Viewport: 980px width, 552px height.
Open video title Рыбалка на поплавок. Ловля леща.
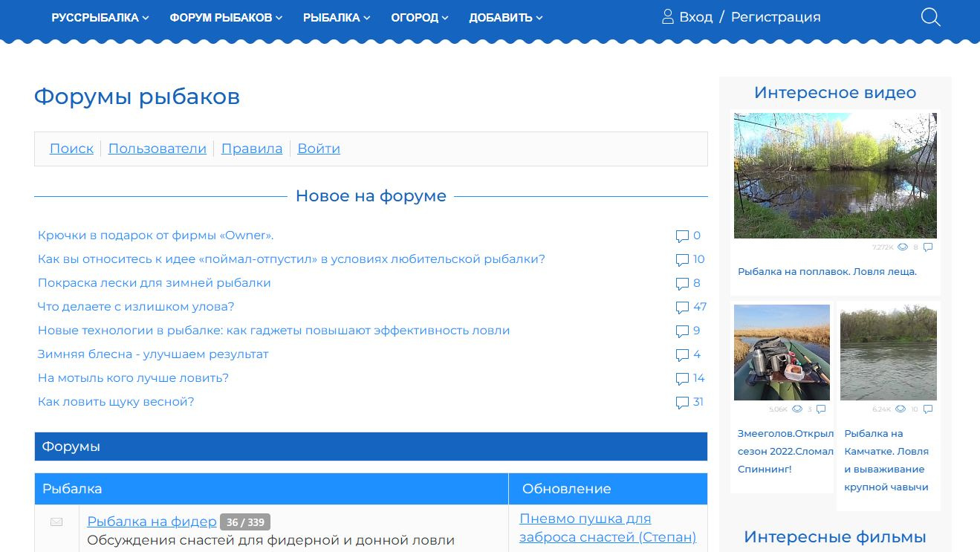click(x=827, y=272)
